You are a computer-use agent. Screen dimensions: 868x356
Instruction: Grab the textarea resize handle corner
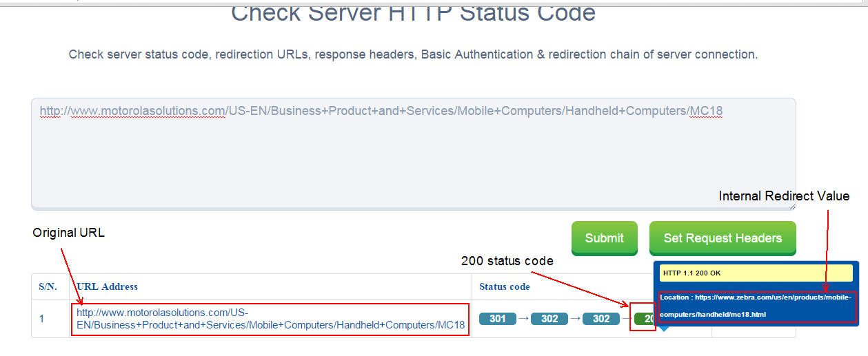[x=791, y=205]
